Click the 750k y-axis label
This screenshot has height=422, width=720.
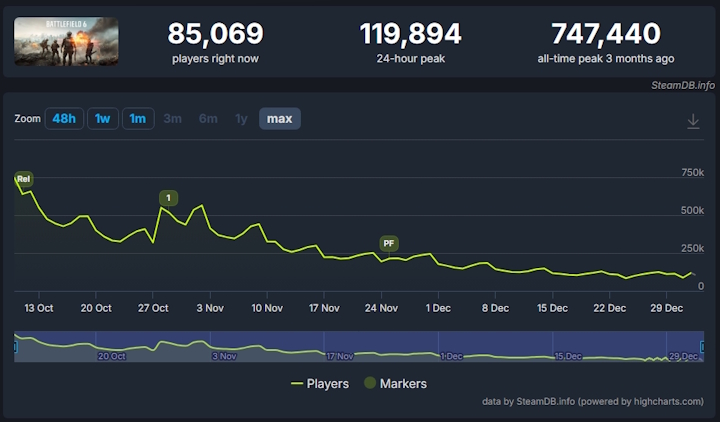coord(692,173)
